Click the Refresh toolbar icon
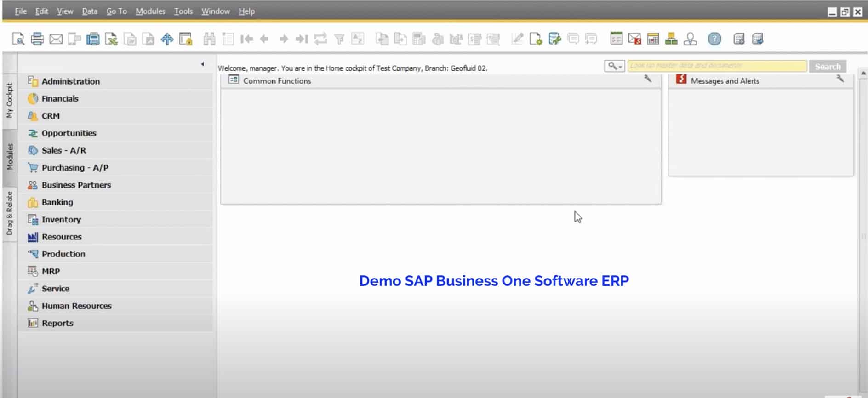Image resolution: width=868 pixels, height=398 pixels. tap(320, 39)
